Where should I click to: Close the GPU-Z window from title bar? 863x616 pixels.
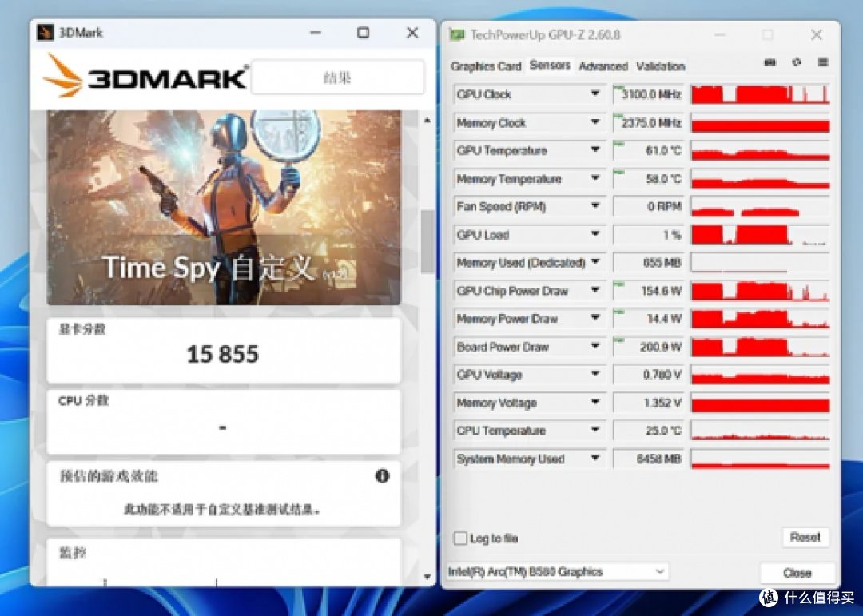[x=817, y=34]
